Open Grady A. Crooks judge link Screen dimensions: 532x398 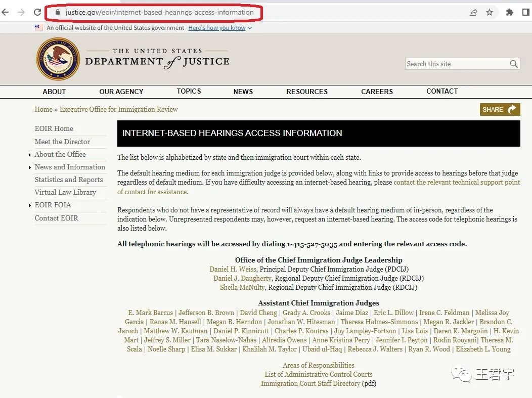[306, 313]
